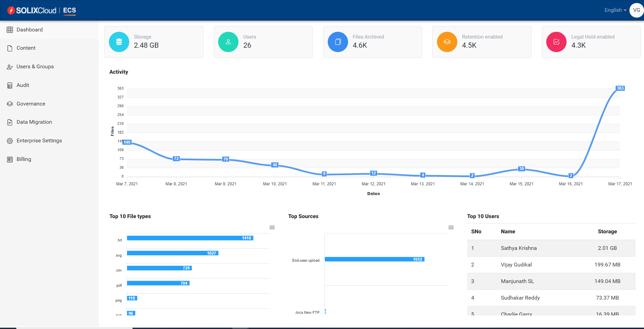Click the Retention enabled layers icon
The image size is (644, 329).
447,42
